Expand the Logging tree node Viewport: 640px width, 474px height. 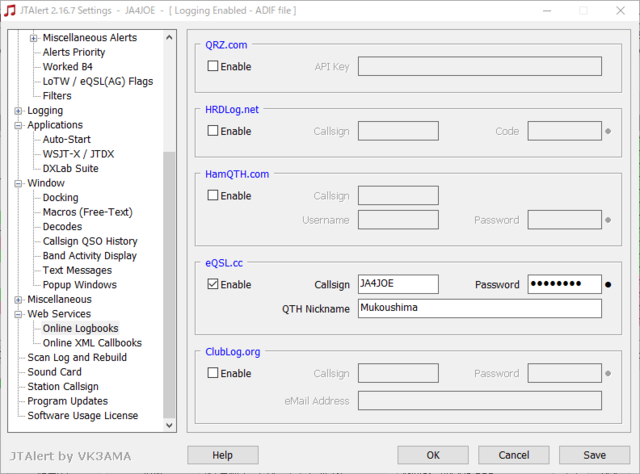coord(18,111)
